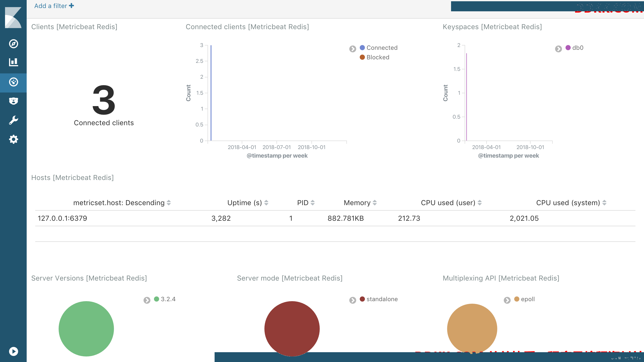
Task: Click the Connected legend color dot
Action: click(362, 48)
